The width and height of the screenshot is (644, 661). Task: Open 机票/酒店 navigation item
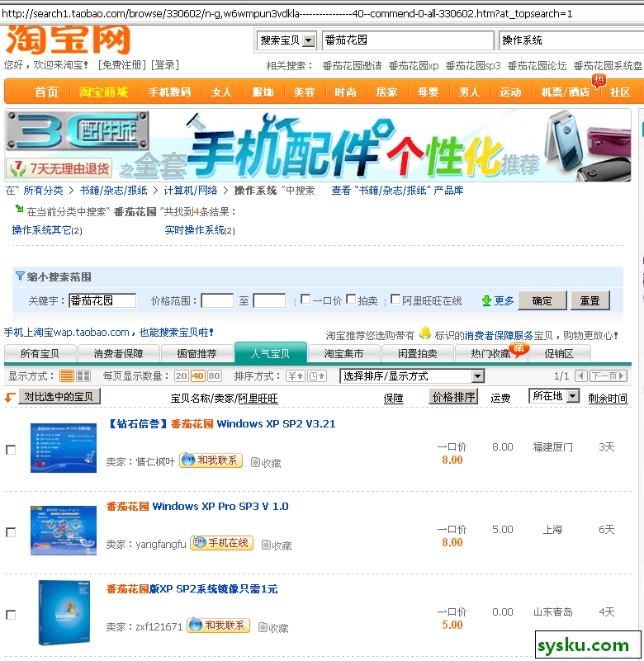(x=565, y=92)
